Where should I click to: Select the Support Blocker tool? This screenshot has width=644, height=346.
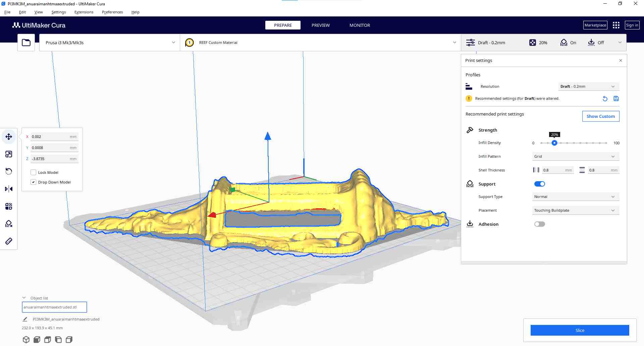(x=9, y=224)
